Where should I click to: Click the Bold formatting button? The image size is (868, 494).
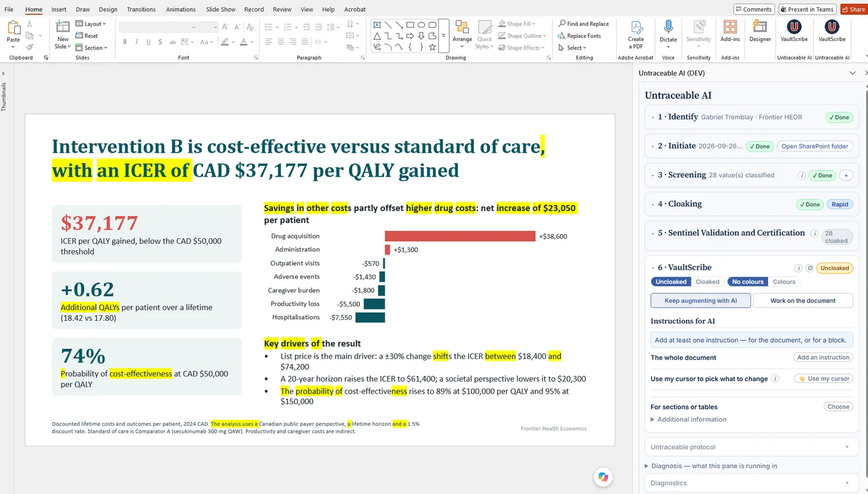[125, 42]
